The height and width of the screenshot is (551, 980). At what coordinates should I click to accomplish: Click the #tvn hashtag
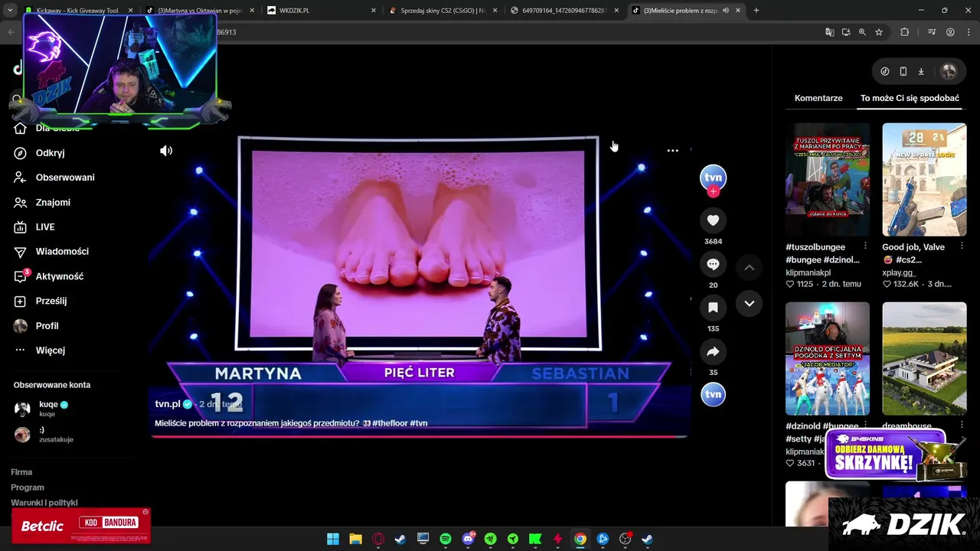pos(419,423)
